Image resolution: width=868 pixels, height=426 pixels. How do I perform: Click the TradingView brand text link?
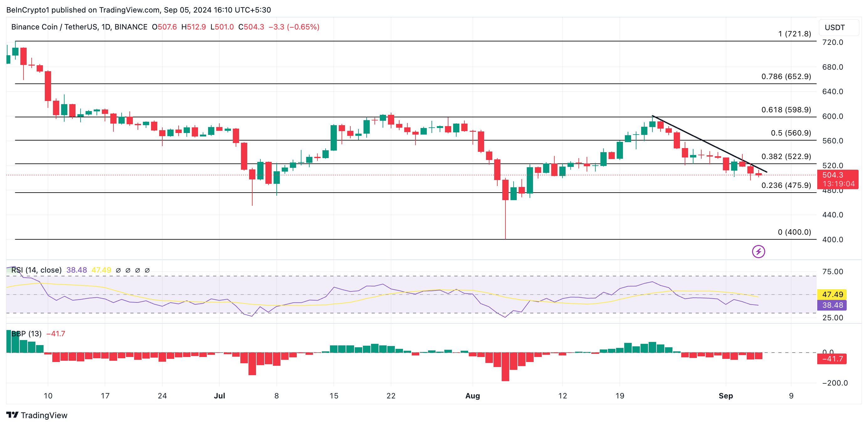coord(44,415)
